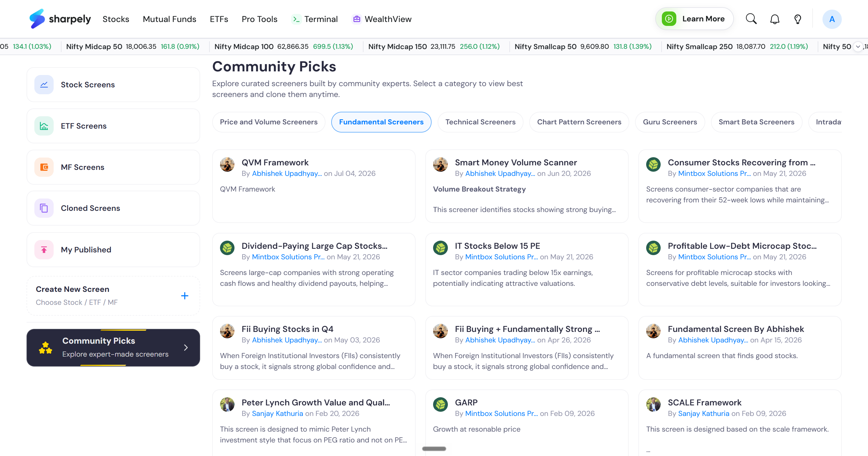Open the ETF Screens sidebar item
The width and height of the screenshot is (868, 456).
tap(113, 126)
